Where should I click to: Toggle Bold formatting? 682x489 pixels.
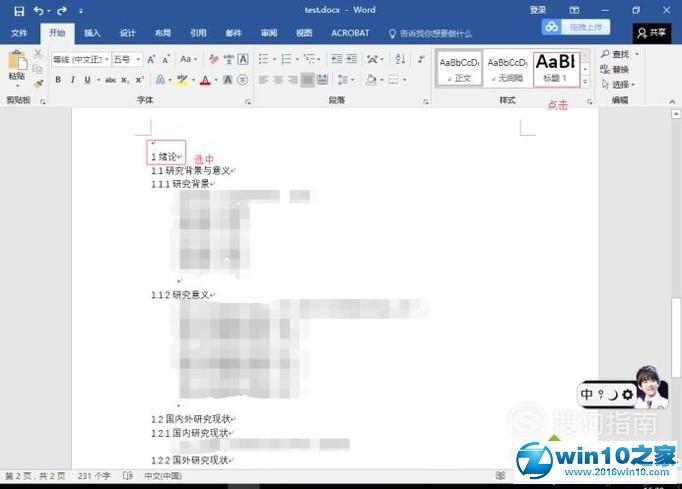point(58,80)
